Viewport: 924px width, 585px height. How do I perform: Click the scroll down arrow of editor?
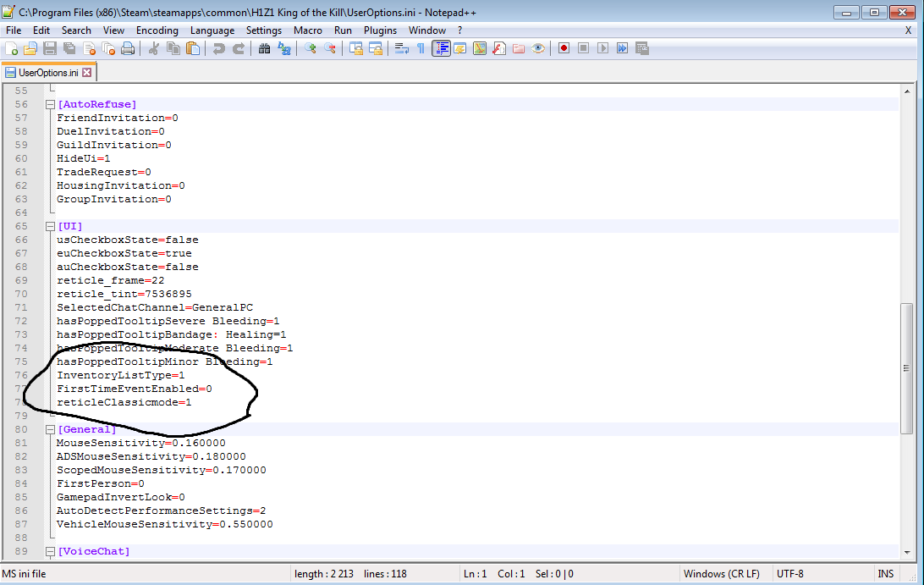pyautogui.click(x=907, y=553)
